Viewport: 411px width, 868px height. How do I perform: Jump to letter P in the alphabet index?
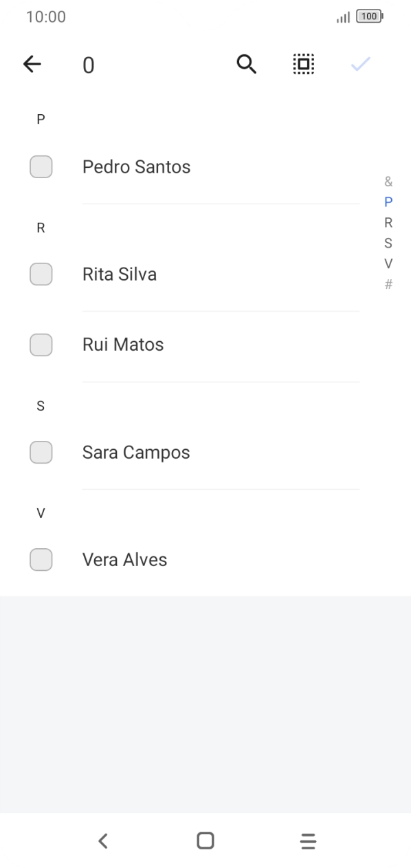(389, 201)
